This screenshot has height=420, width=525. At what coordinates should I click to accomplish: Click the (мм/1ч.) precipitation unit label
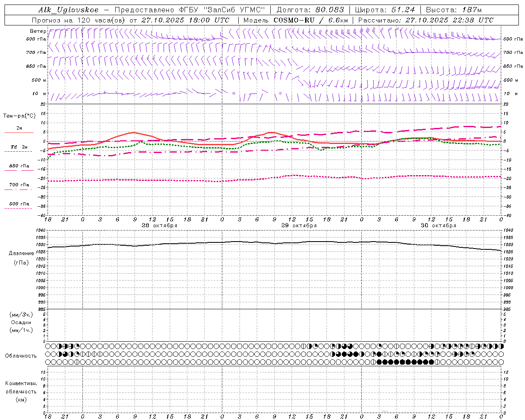(21, 330)
